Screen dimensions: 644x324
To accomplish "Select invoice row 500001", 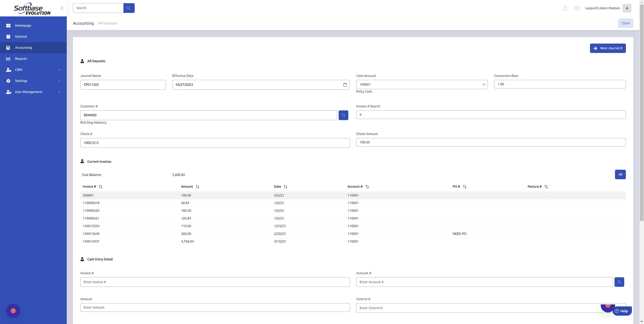I will [x=353, y=195].
